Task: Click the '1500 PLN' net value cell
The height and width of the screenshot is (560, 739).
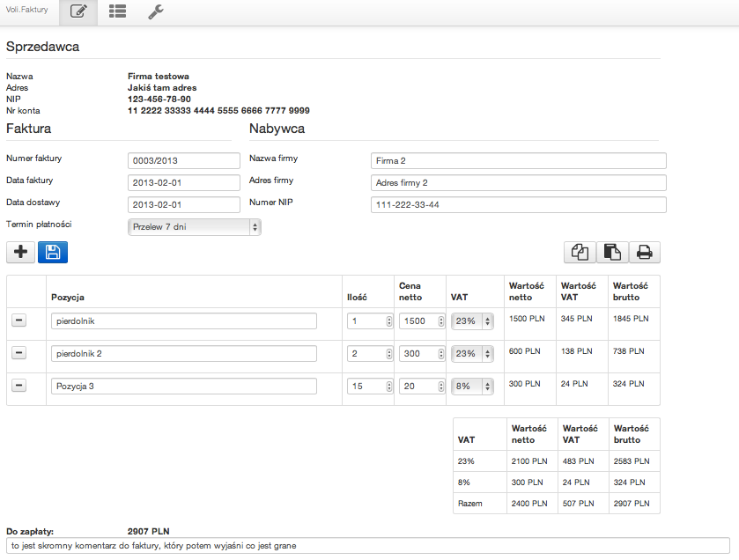Action: 527,319
